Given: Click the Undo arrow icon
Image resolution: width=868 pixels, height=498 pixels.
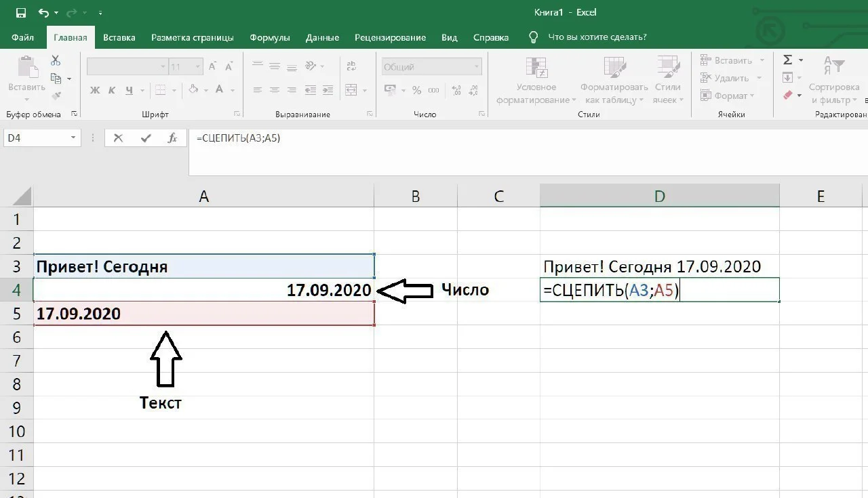Looking at the screenshot, I should click(44, 13).
